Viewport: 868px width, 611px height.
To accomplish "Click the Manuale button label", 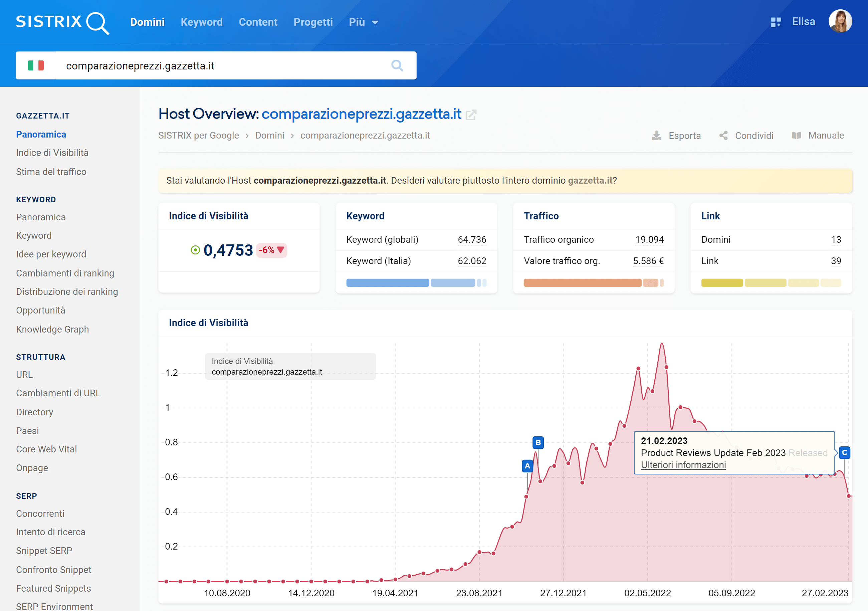I will coord(826,136).
